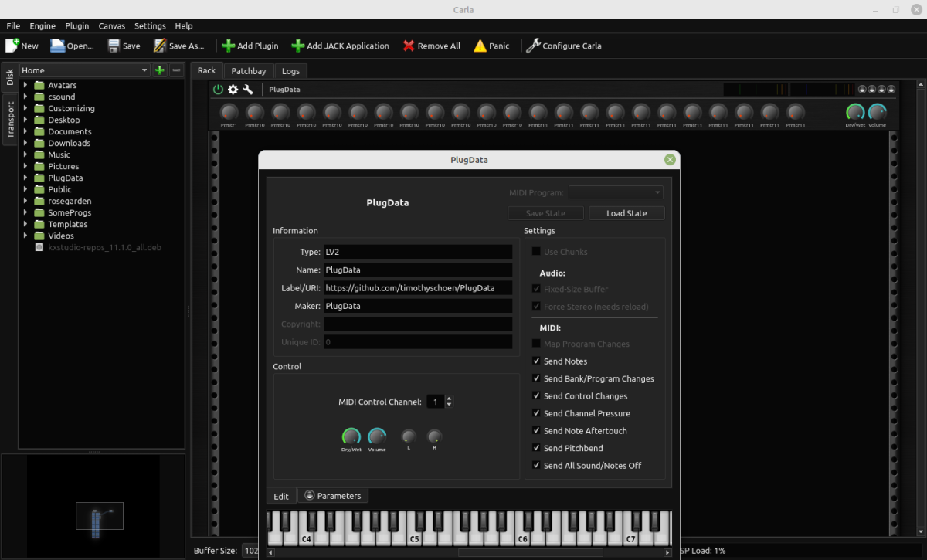Add disk location with green plus
The width and height of the screenshot is (927, 560).
click(160, 70)
